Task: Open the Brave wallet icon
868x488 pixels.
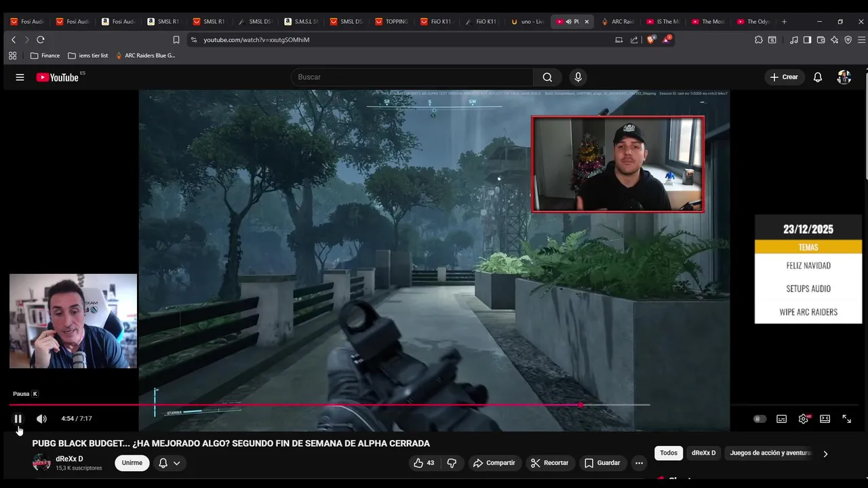Action: [821, 40]
